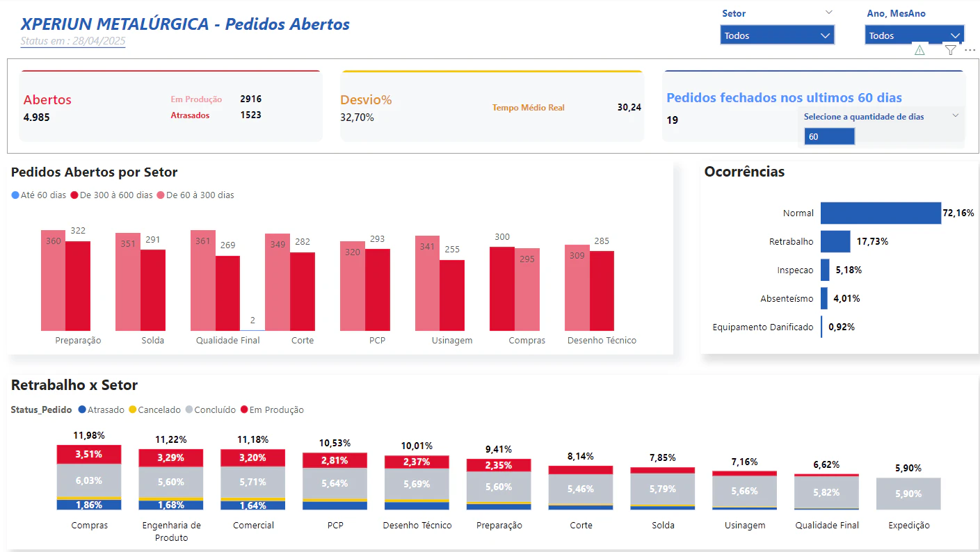Click the Atrasados value 1523

(x=251, y=115)
